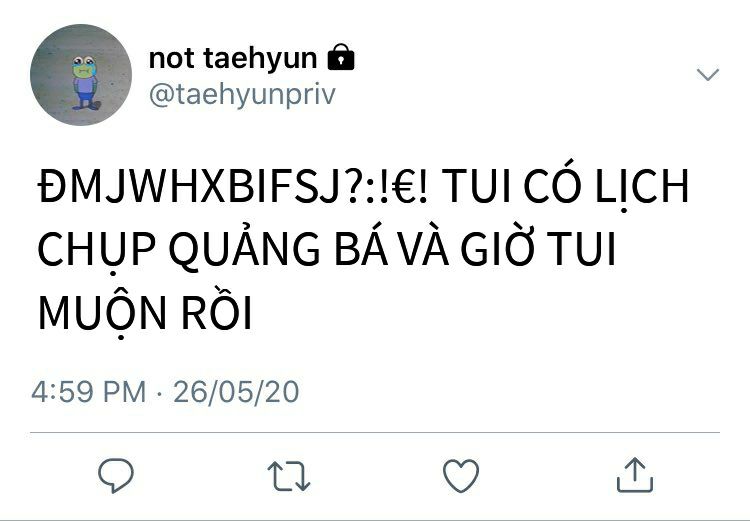Open the 'not taehyun' display name
750x521 pixels.
[x=233, y=58]
